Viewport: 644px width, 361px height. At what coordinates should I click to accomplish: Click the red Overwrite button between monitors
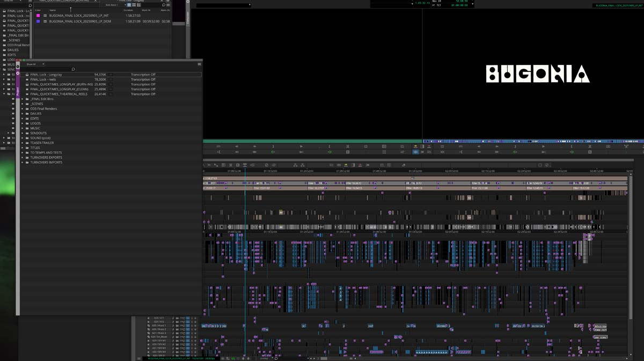429,146
